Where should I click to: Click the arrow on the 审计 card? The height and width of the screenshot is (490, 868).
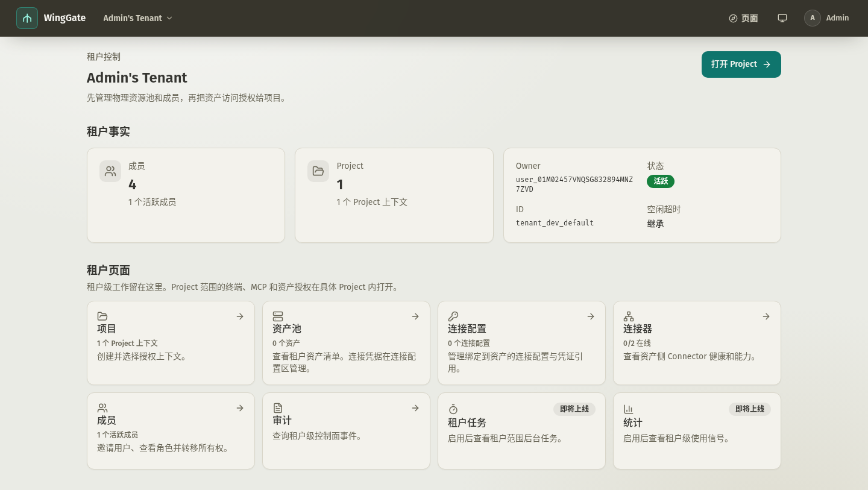pyautogui.click(x=415, y=408)
